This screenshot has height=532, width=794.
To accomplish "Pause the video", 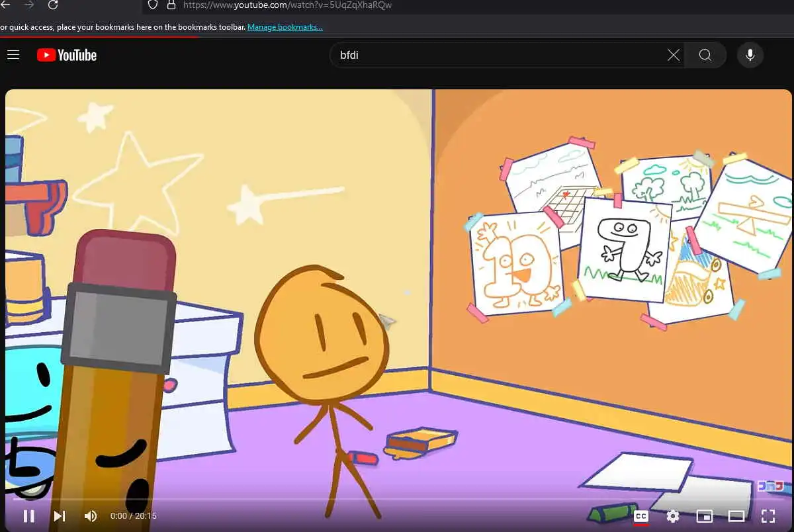I will coord(28,516).
